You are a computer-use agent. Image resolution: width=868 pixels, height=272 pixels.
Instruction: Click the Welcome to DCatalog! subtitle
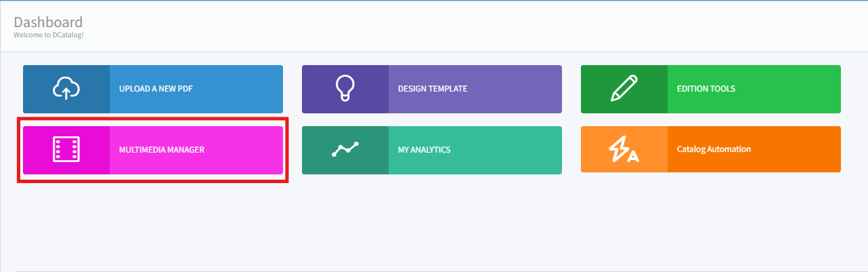pos(49,35)
